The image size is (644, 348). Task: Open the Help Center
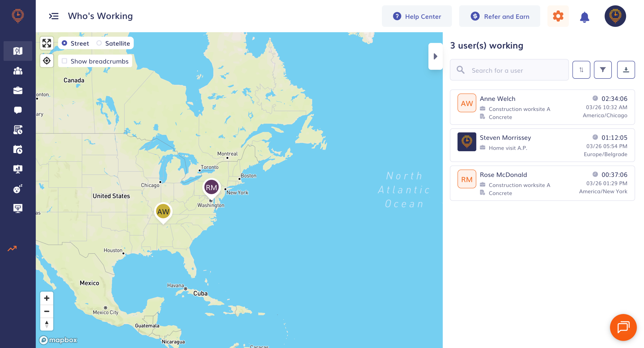pyautogui.click(x=417, y=16)
